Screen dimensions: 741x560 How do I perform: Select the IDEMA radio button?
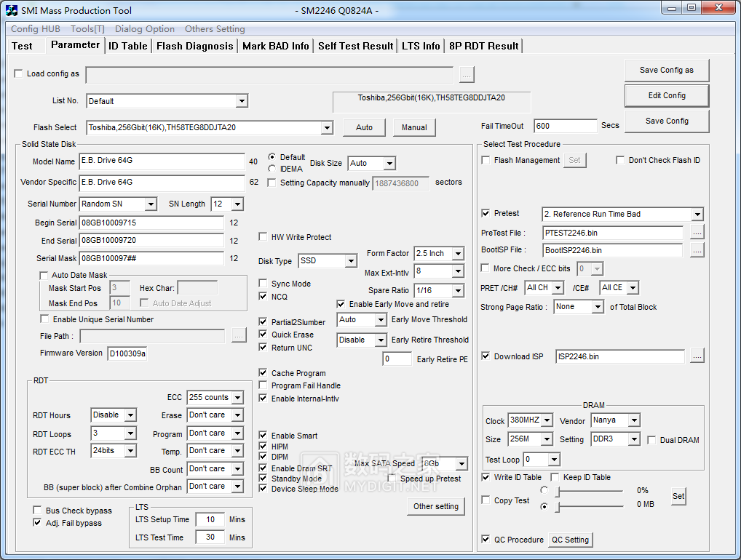272,169
